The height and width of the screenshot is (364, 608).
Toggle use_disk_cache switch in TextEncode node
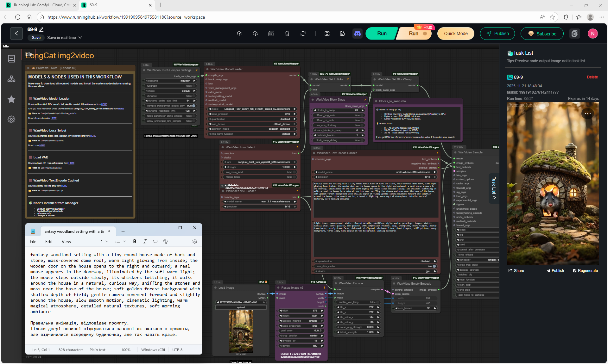coord(434,266)
